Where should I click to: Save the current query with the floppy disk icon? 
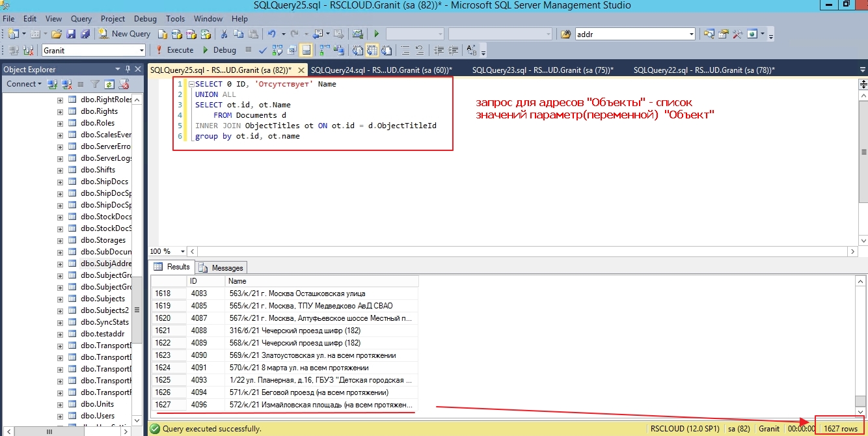click(x=71, y=34)
